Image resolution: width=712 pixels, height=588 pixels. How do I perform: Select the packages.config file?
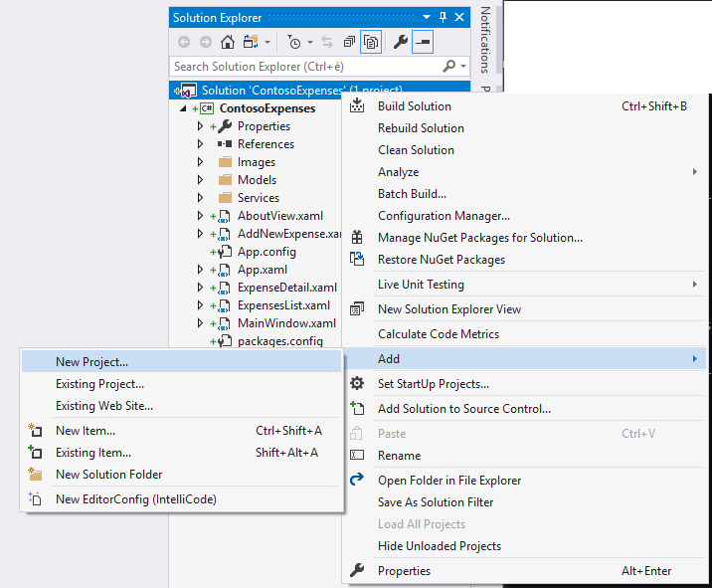click(x=280, y=341)
